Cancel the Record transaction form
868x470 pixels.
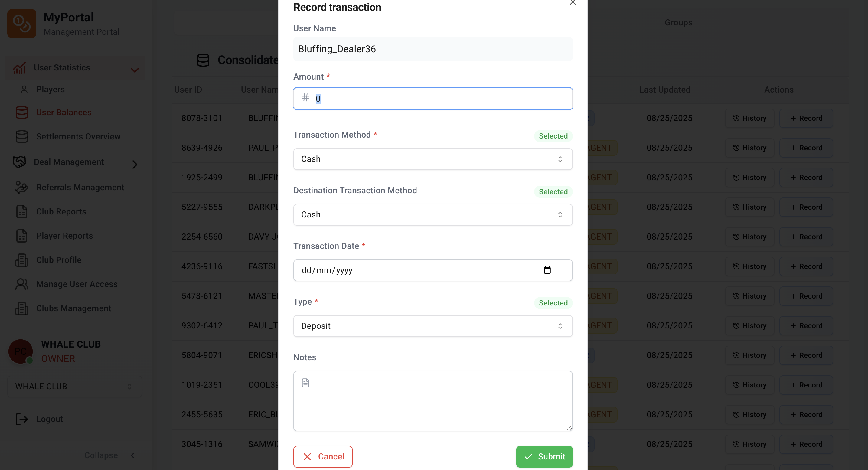323,456
